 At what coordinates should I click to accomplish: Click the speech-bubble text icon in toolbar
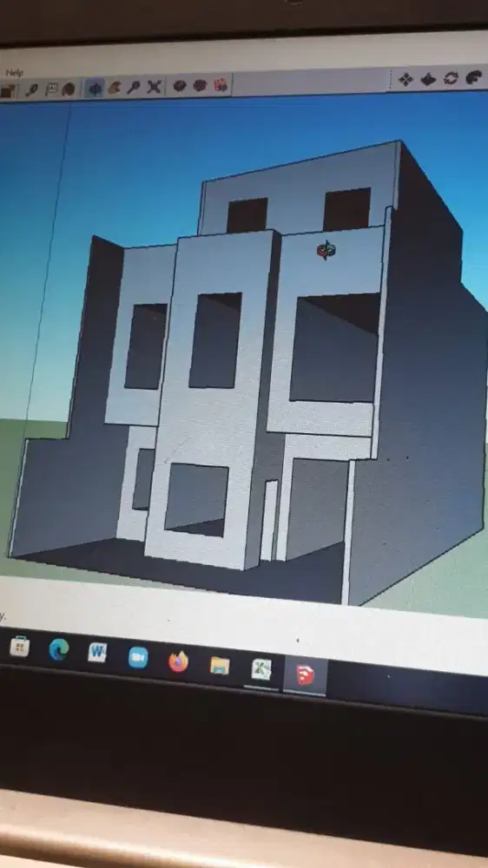[x=51, y=89]
